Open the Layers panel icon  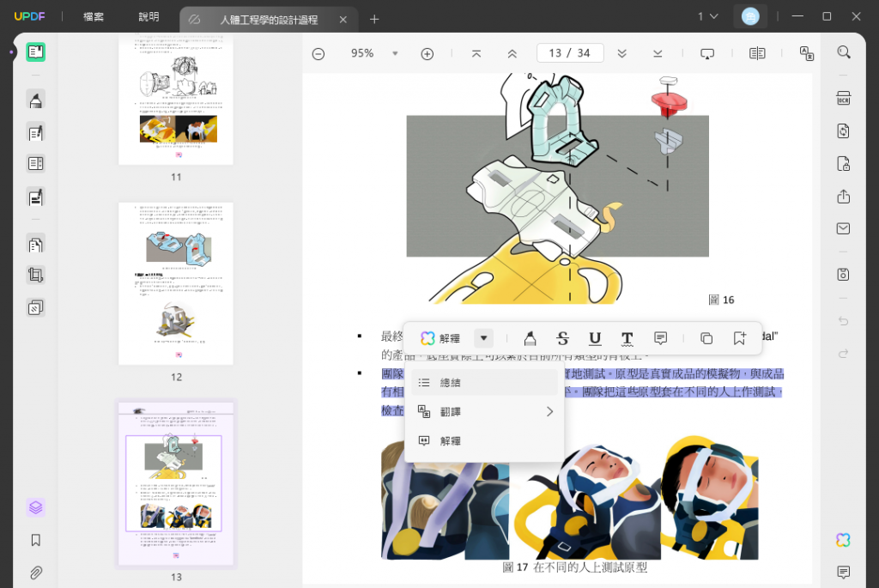click(35, 507)
